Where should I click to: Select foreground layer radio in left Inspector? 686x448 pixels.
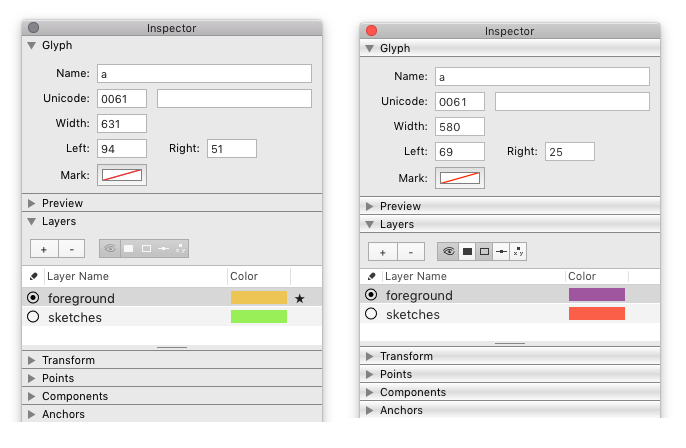(33, 298)
